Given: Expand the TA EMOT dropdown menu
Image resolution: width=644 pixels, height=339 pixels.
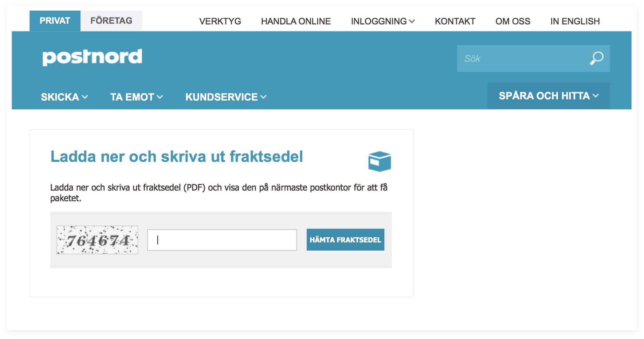Looking at the screenshot, I should (x=136, y=97).
